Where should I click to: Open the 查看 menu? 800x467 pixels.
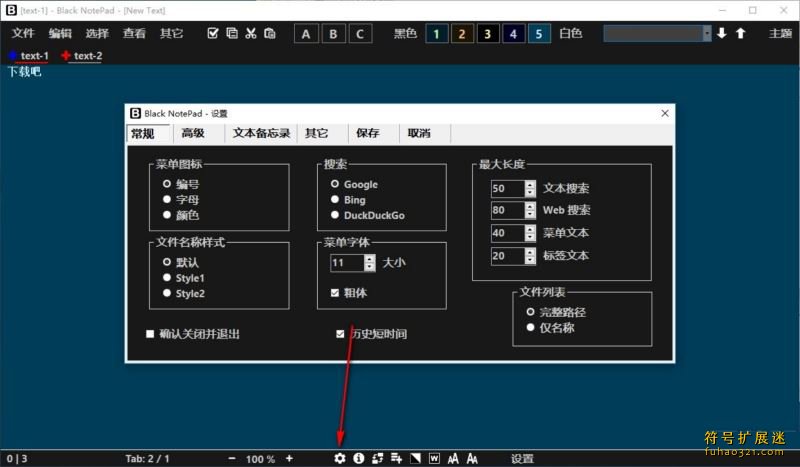134,33
